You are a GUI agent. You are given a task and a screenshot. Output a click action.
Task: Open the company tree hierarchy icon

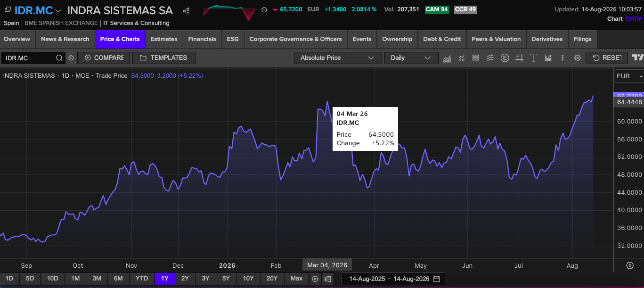pyautogui.click(x=186, y=10)
